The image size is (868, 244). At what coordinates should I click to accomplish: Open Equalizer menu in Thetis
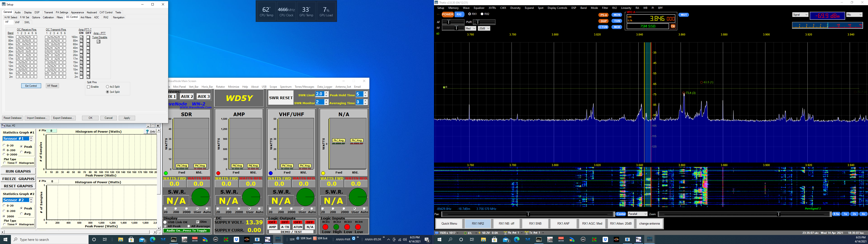479,8
